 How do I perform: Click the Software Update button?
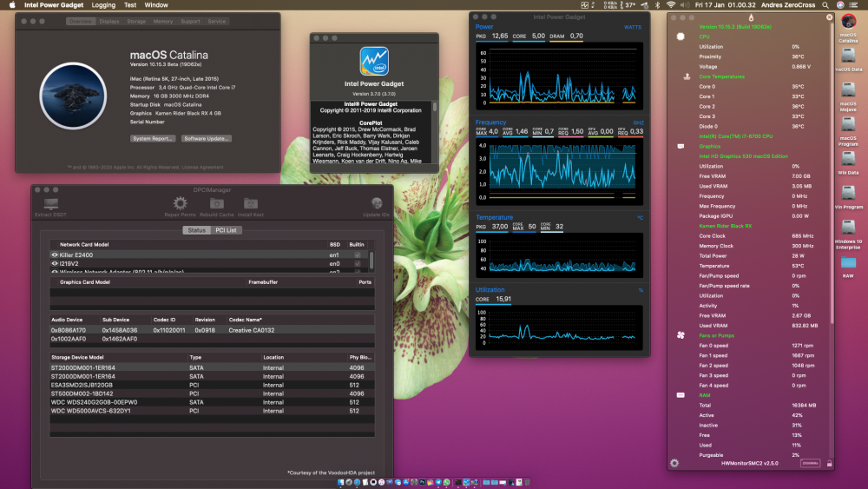click(206, 138)
